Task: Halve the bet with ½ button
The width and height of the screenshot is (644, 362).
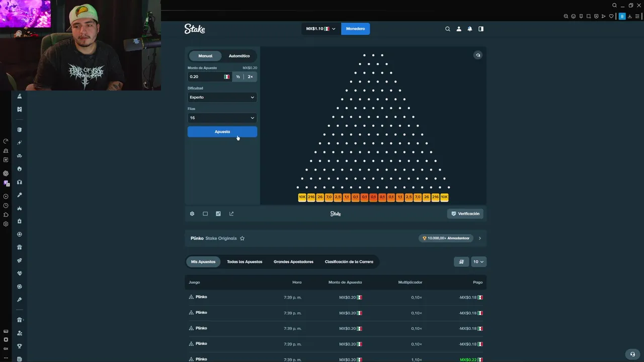Action: pyautogui.click(x=238, y=76)
